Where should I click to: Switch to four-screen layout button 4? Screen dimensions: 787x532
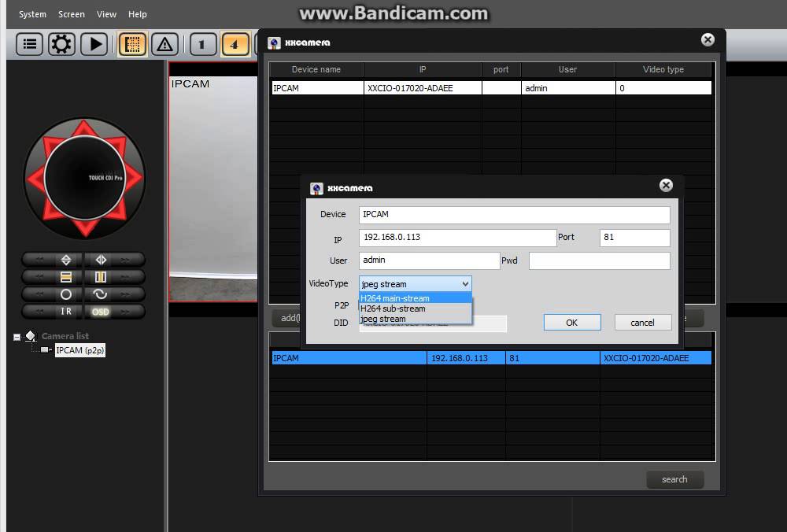coord(235,44)
